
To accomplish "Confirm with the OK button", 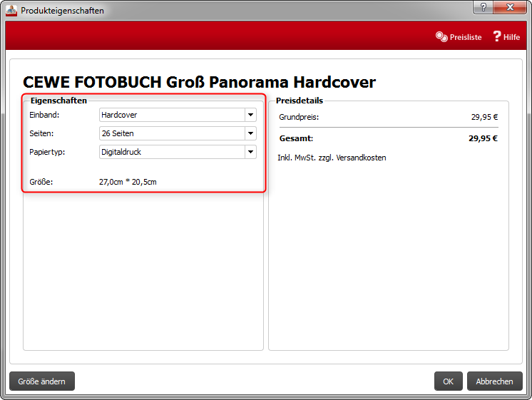I will pos(448,381).
